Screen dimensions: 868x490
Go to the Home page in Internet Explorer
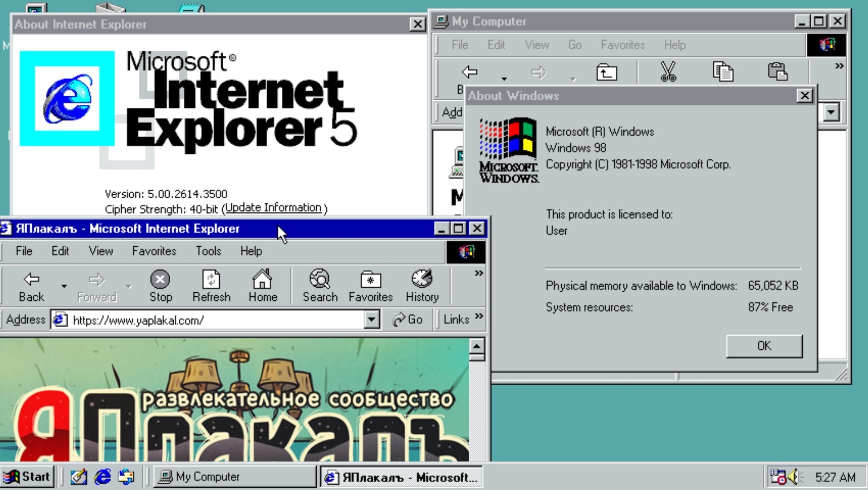[263, 287]
